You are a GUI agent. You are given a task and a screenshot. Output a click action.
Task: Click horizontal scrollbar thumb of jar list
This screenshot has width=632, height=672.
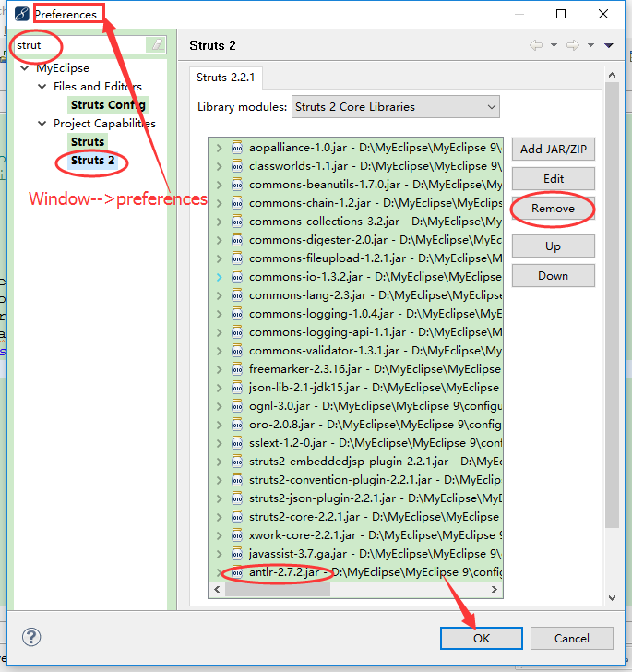(278, 590)
